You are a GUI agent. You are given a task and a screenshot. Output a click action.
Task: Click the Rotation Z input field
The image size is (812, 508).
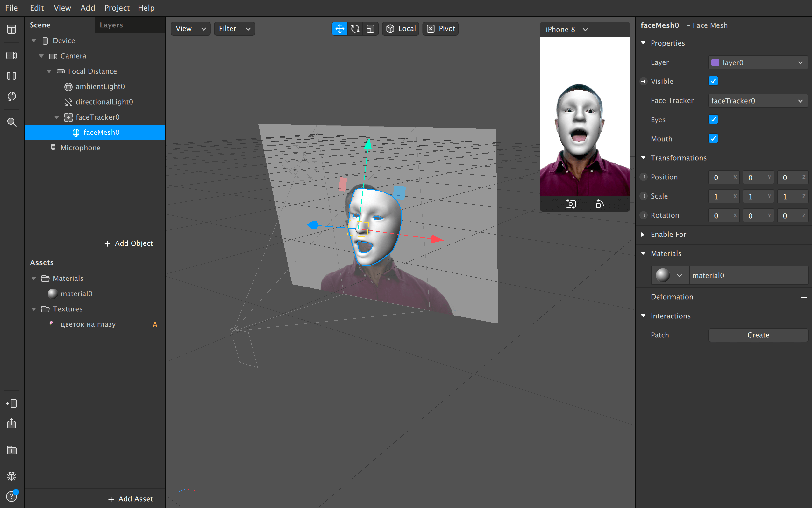click(793, 216)
